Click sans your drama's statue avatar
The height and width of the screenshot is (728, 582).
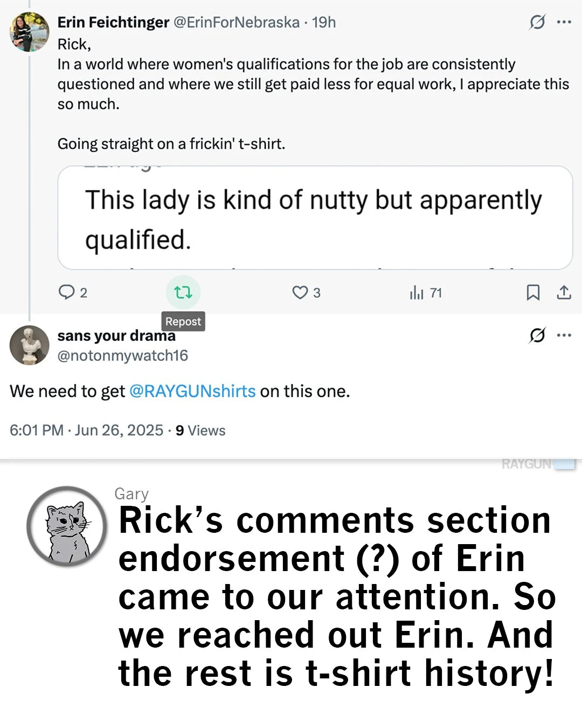tap(29, 345)
